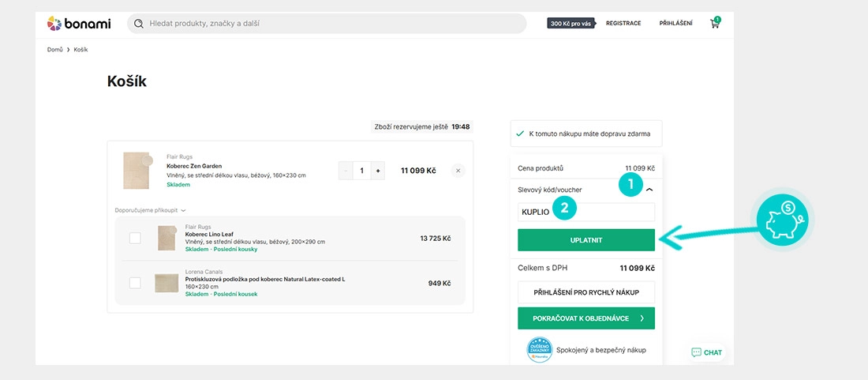Apply code with UPLATNIT button
The image size is (868, 380).
[586, 240]
